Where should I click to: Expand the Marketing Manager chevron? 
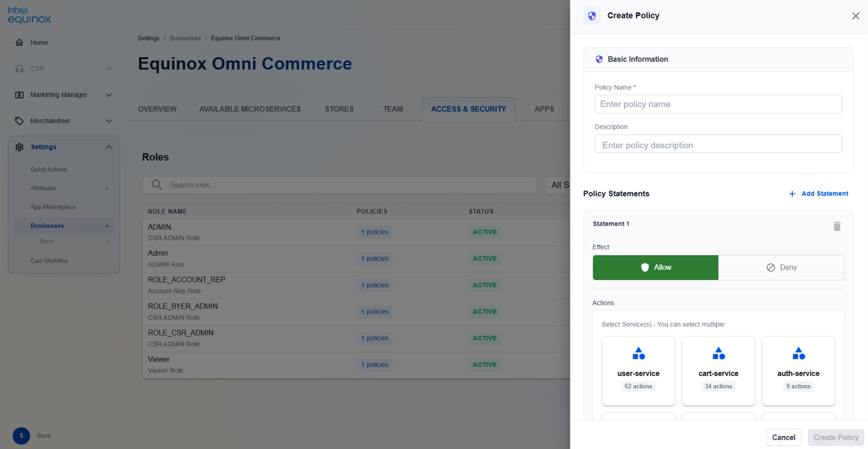pyautogui.click(x=109, y=95)
